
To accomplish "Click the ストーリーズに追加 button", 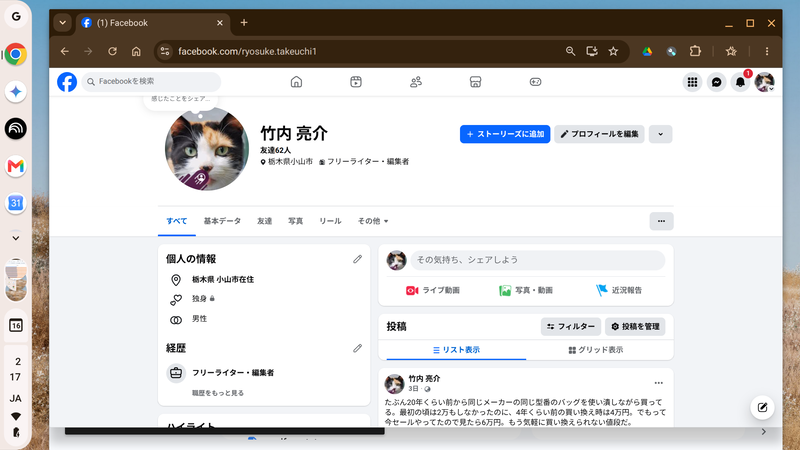I will (x=505, y=134).
